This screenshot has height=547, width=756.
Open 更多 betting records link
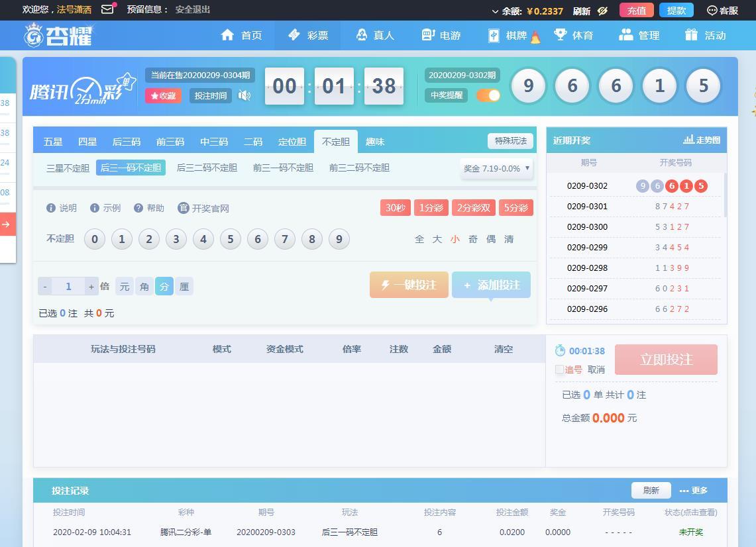point(693,490)
